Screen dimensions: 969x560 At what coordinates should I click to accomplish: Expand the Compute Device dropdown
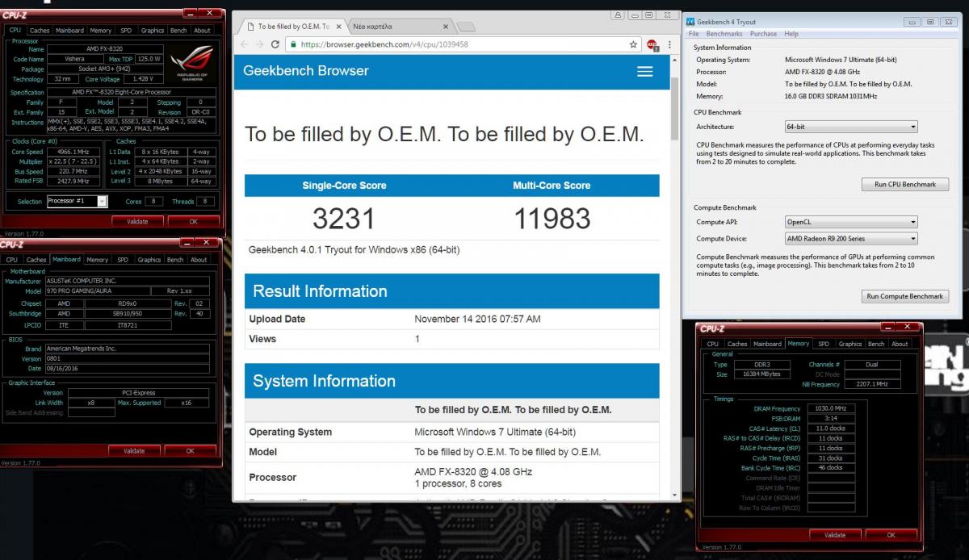[x=851, y=239]
